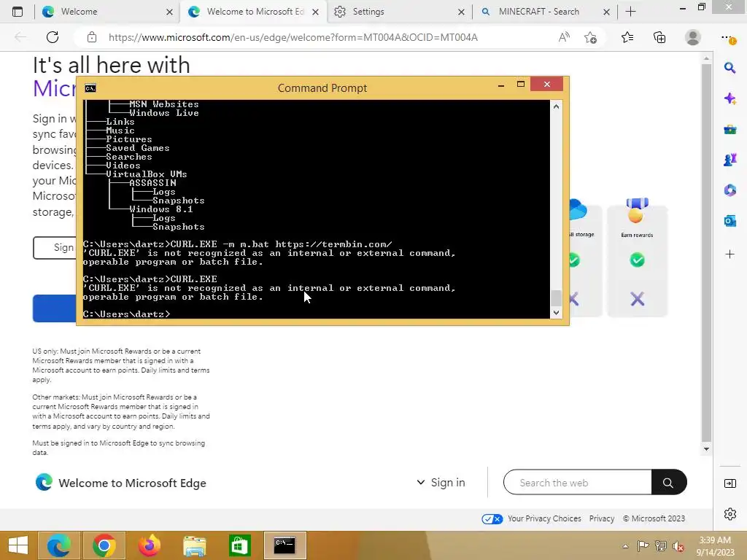View site information lock icon
747x560 pixels.
point(92,37)
